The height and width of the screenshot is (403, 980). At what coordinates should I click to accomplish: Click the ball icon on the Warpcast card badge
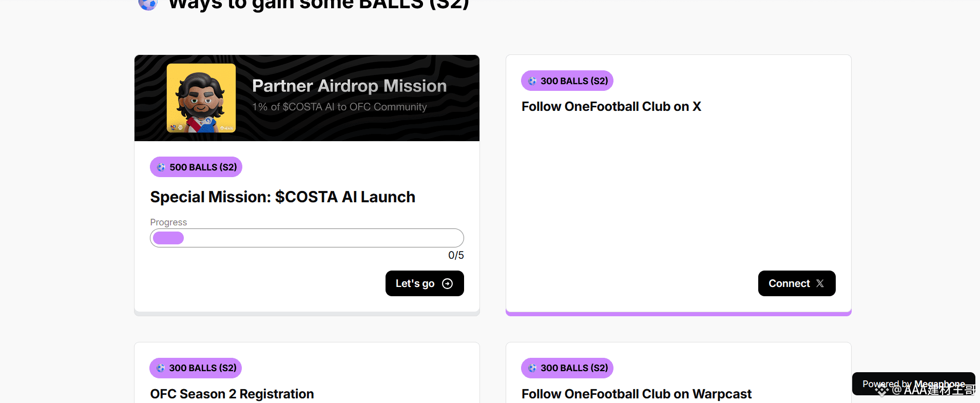tap(532, 368)
